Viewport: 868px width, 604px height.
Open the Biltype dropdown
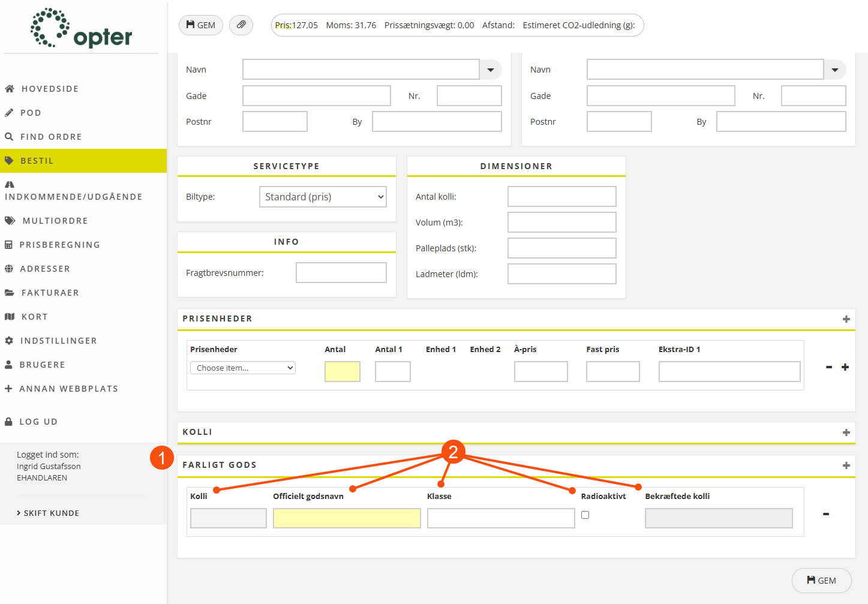[x=323, y=197]
